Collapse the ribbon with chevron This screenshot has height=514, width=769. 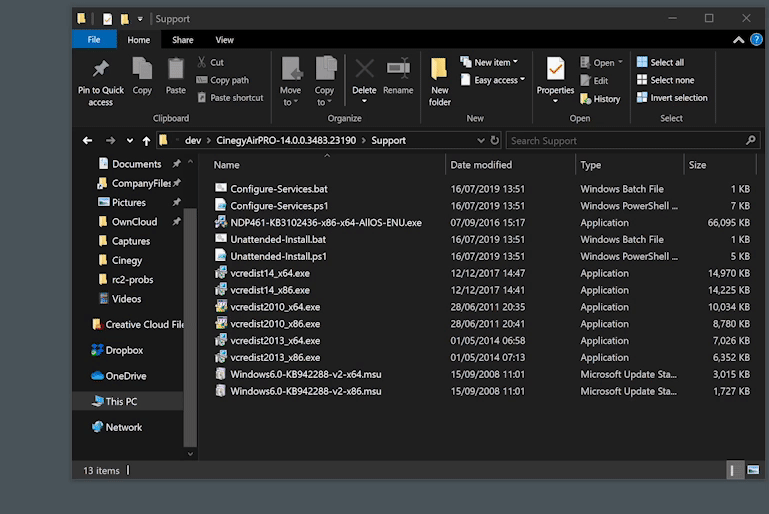pyautogui.click(x=739, y=40)
